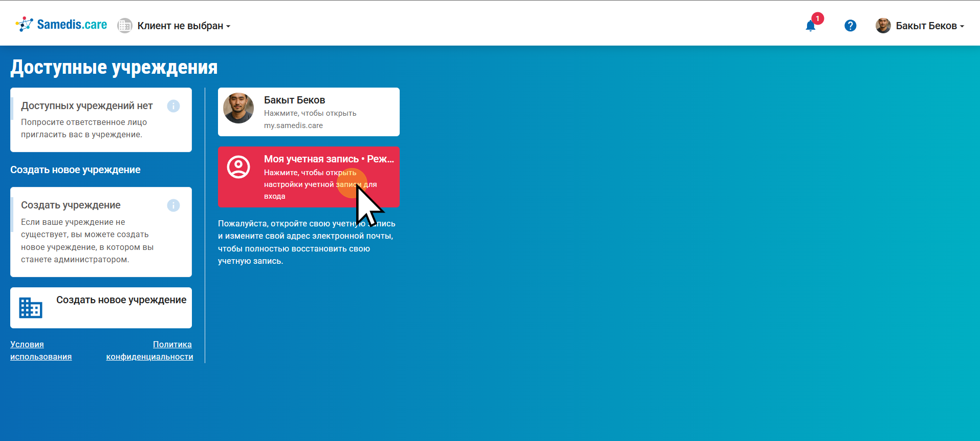Show info for 'Создать учреждение' card

coord(173,205)
